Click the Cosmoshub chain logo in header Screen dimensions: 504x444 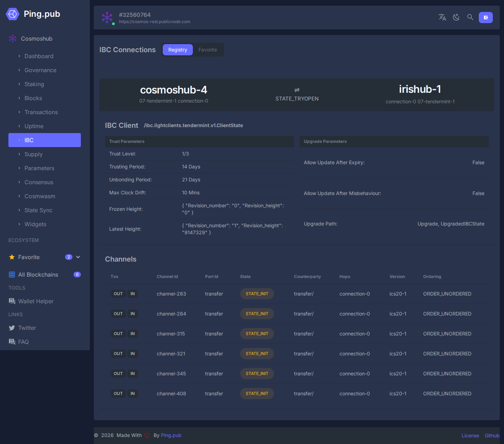tap(107, 18)
